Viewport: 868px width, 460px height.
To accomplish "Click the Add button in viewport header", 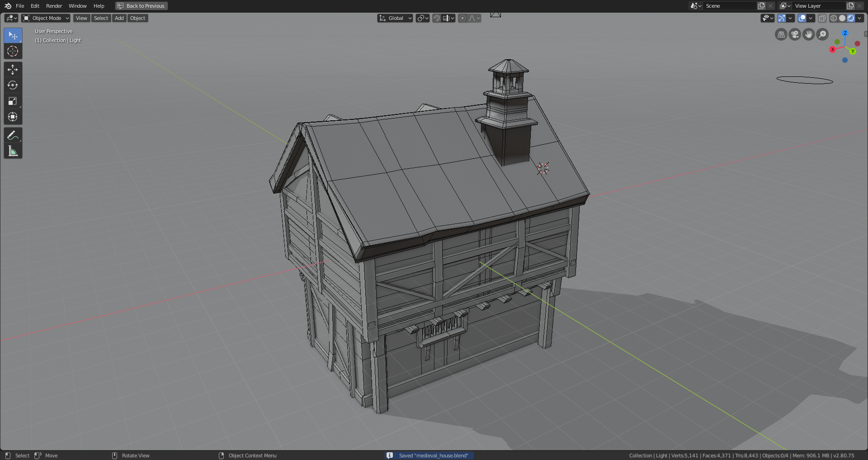I will coord(119,18).
